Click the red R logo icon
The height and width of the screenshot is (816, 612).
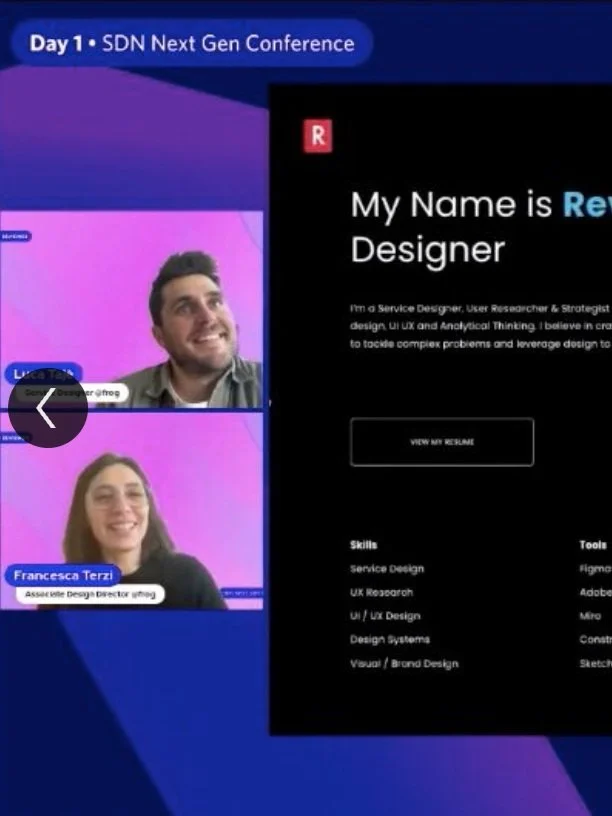click(317, 136)
